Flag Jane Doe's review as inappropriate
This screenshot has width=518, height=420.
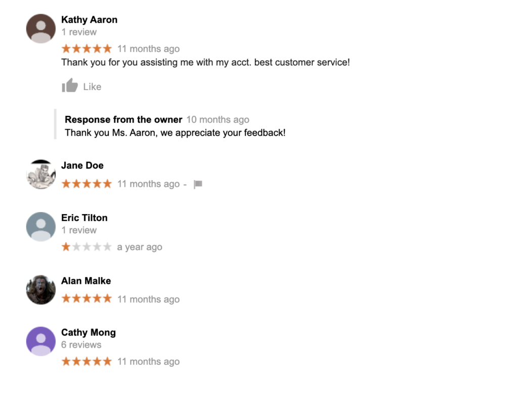point(198,184)
